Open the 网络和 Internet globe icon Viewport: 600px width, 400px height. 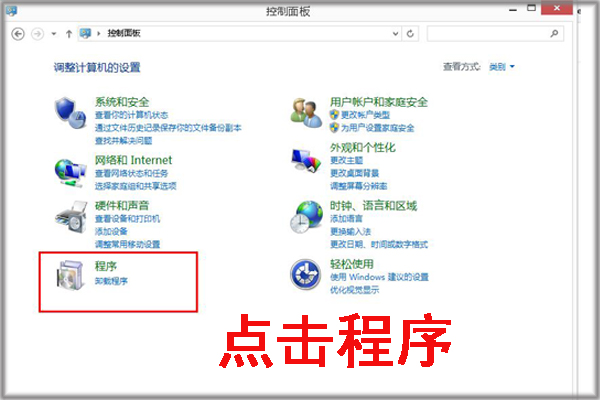pos(70,172)
